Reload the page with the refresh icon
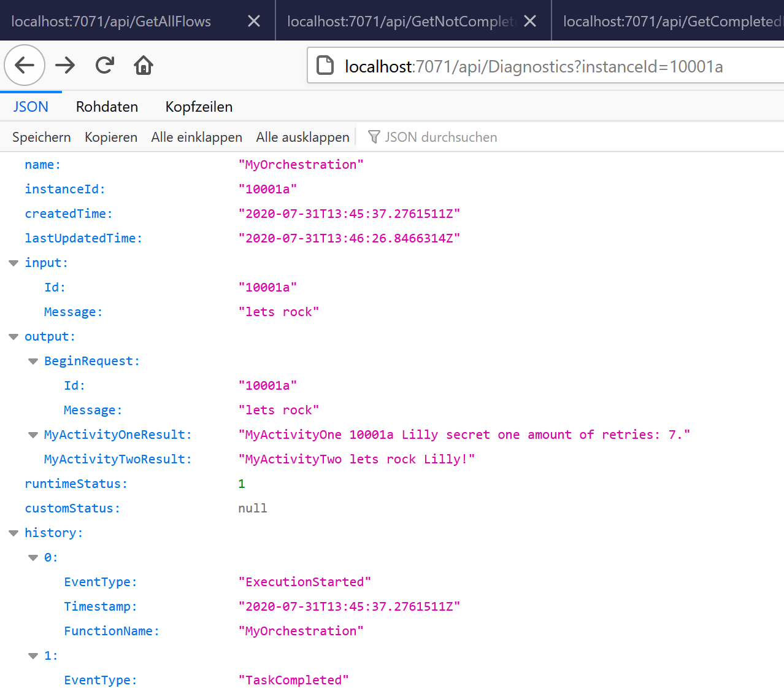784x688 pixels. pos(105,65)
